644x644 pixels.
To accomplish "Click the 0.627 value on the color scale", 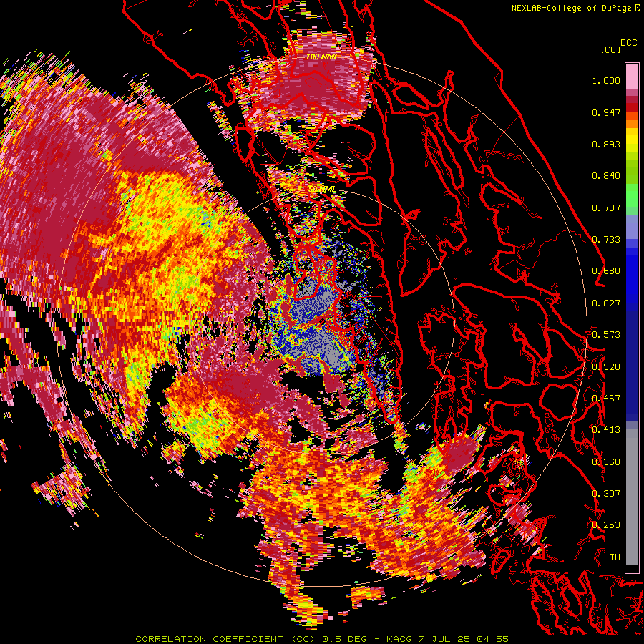I will click(606, 303).
